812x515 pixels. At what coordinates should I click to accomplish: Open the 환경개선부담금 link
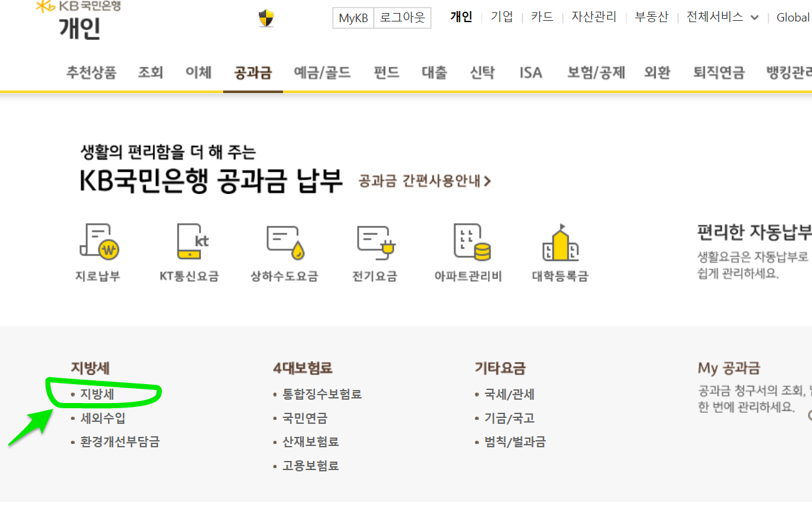[x=120, y=441]
